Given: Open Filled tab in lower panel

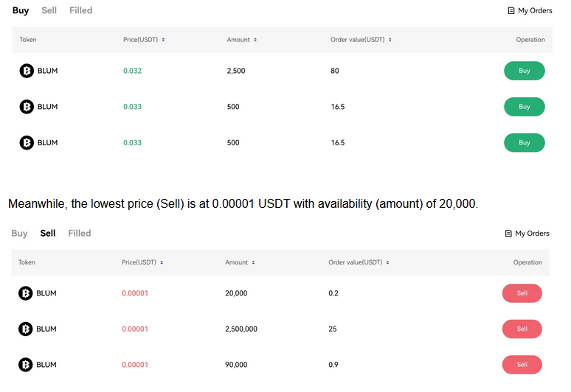Looking at the screenshot, I should [80, 233].
